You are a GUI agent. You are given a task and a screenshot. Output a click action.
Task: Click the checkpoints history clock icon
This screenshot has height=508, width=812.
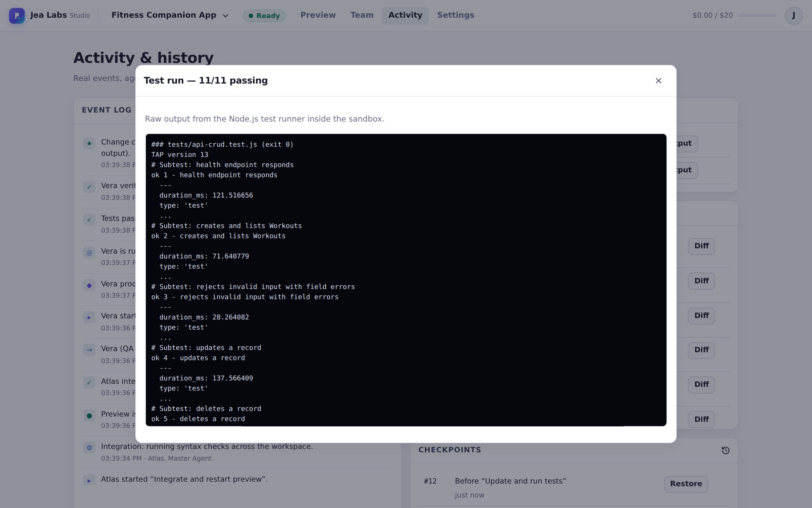click(726, 450)
